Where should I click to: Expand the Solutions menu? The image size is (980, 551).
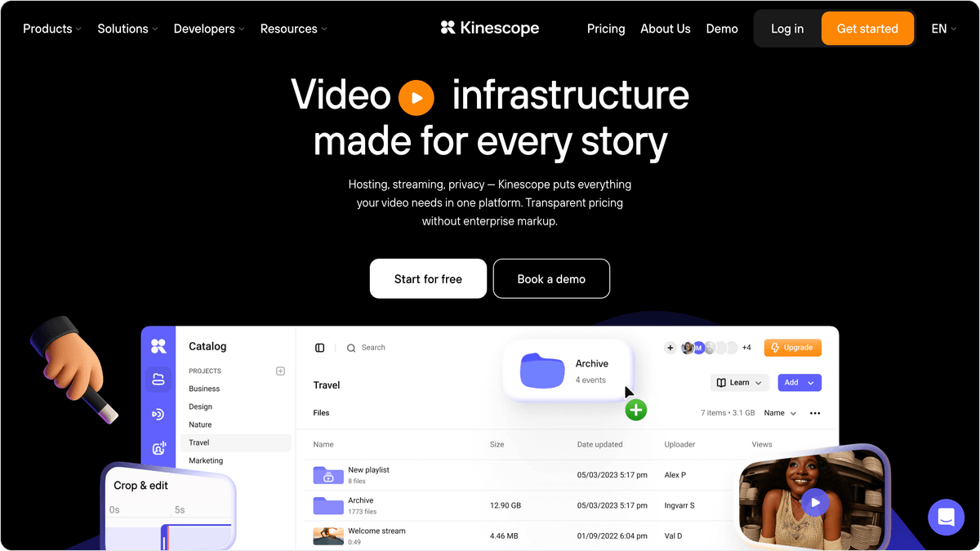tap(127, 29)
